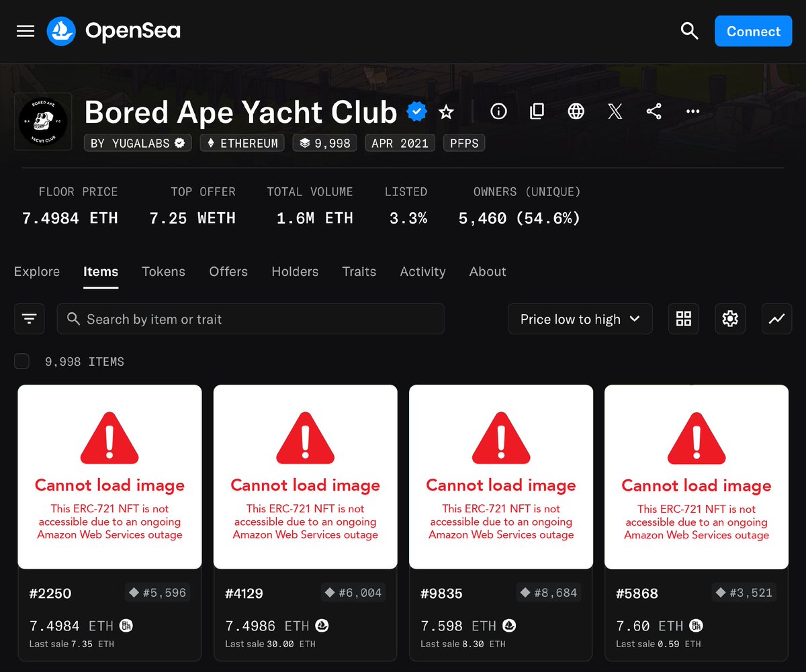Click the item title #2250
Image resolution: width=806 pixels, height=672 pixels.
click(x=50, y=593)
